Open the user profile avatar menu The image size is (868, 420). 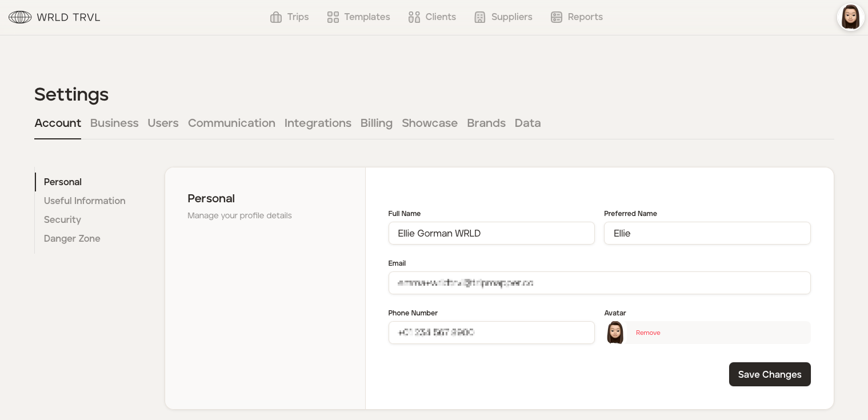pos(850,17)
